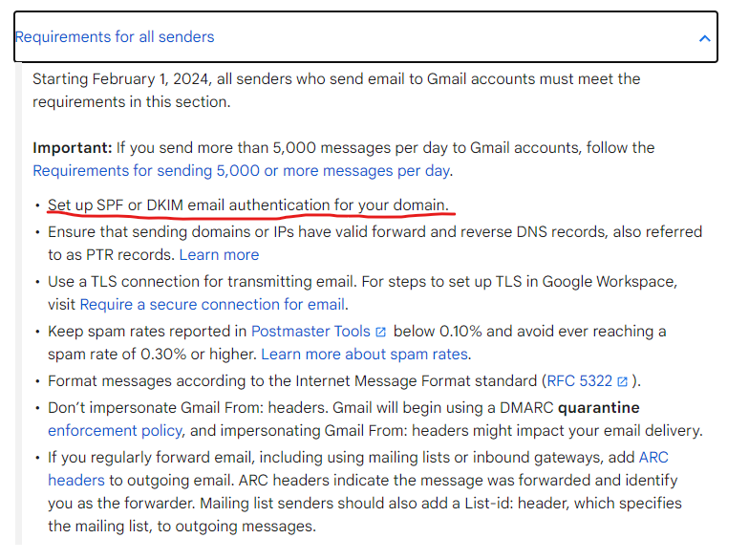Screen dimensions: 749x560
Task: Visit 'Learn more about spam rates' link
Action: click(364, 355)
